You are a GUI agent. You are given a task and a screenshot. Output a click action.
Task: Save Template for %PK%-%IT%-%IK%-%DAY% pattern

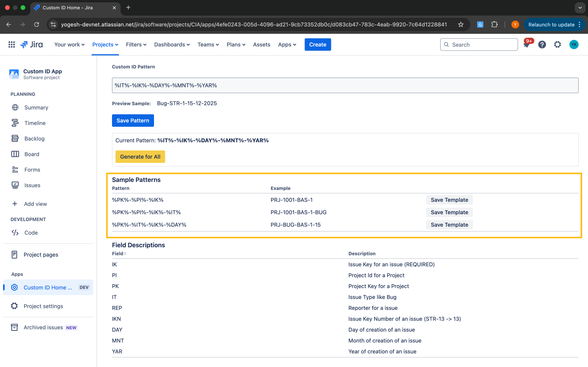[x=450, y=225]
